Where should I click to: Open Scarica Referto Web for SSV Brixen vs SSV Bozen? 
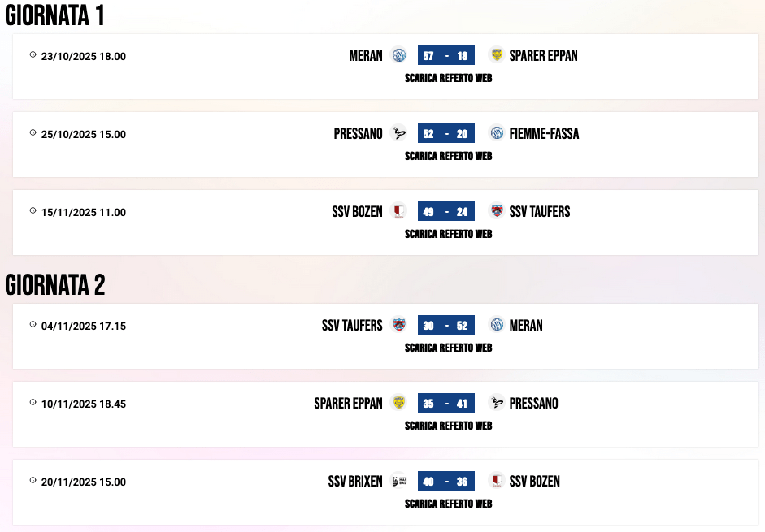(x=448, y=504)
